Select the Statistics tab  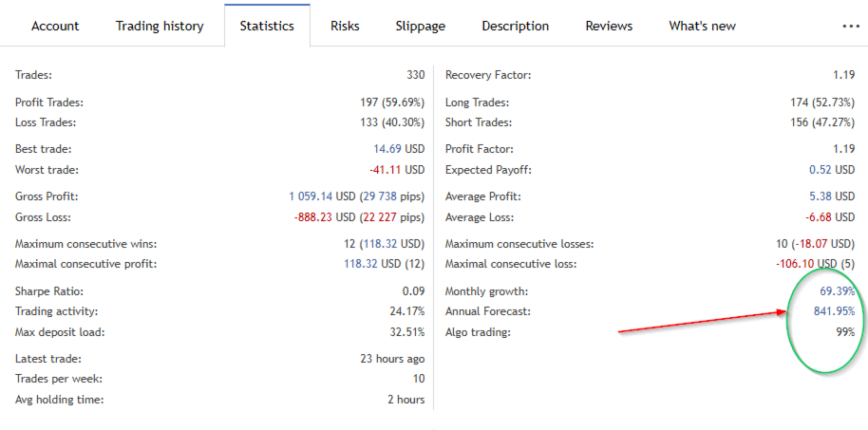click(267, 26)
